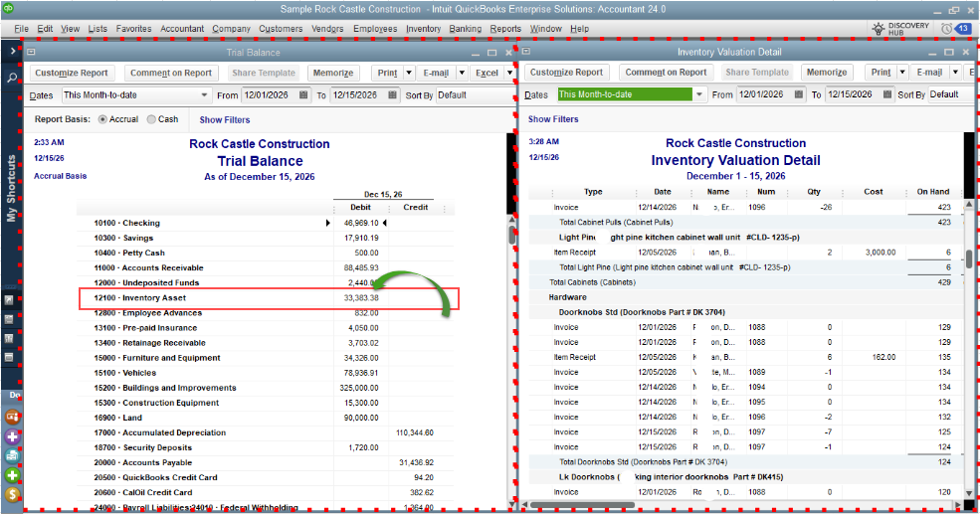Click the Inventory Asset debit amount 33,383.38

point(360,298)
